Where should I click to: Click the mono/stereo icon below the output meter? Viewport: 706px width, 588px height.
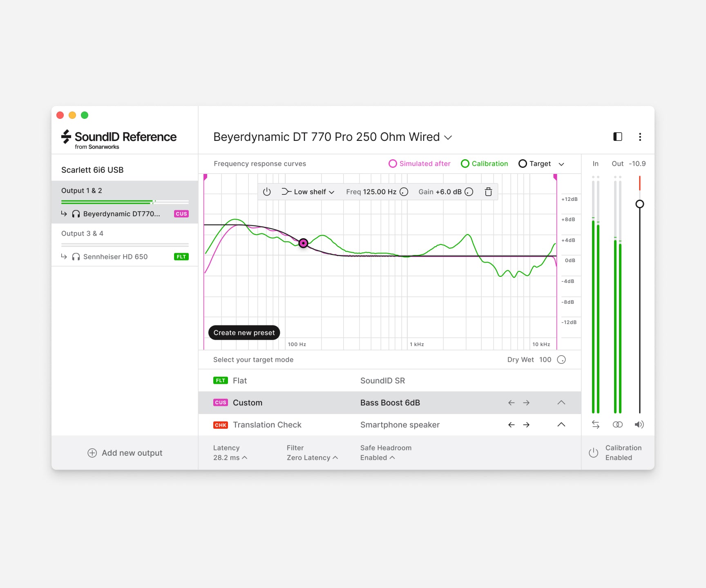click(x=617, y=424)
